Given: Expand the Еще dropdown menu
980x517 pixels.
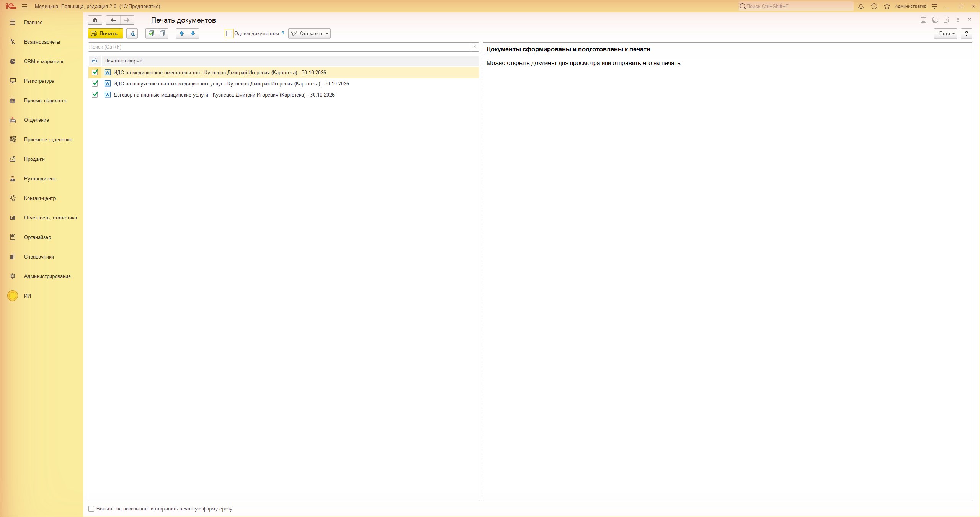Looking at the screenshot, I should click(946, 33).
